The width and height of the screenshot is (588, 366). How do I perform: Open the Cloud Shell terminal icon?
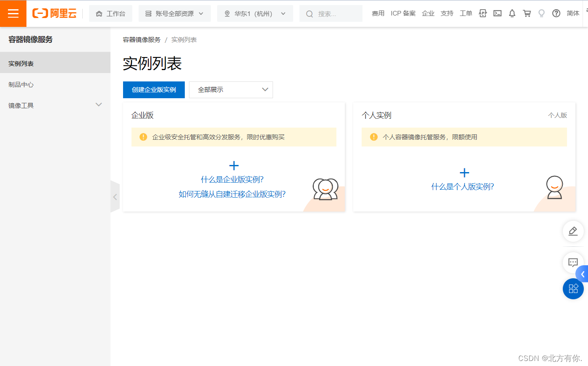pos(497,13)
